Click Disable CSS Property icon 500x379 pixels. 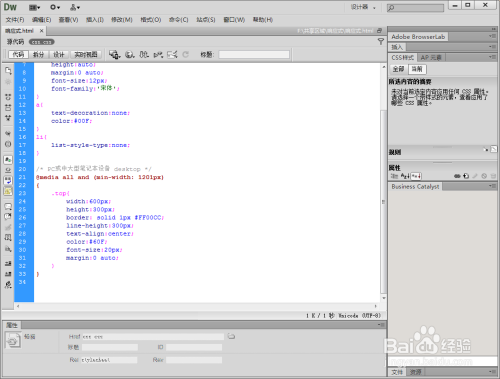tap(484, 176)
